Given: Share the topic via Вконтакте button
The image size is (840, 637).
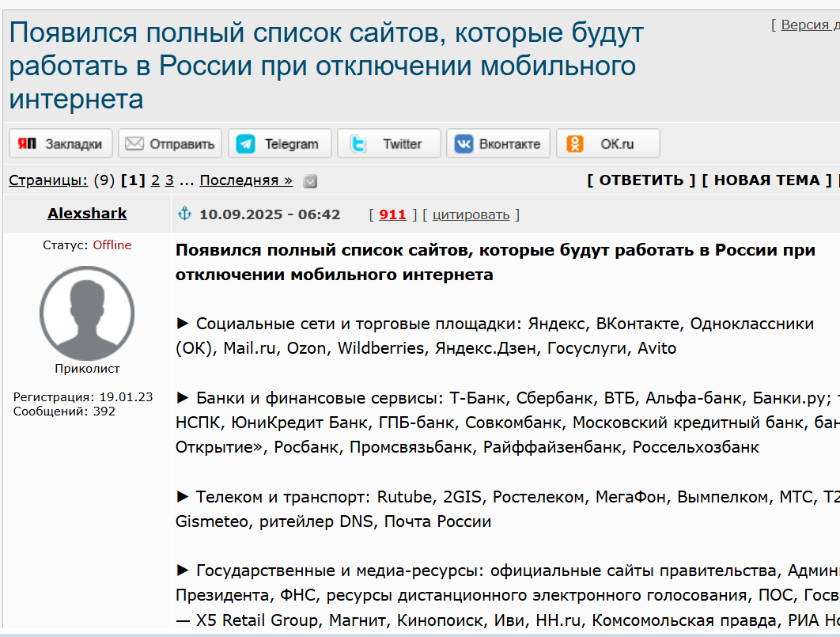Looking at the screenshot, I should tap(498, 143).
